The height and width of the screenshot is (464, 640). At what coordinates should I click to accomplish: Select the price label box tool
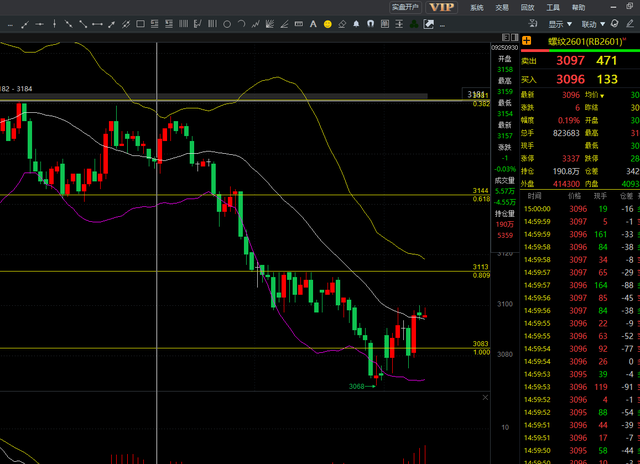pyautogui.click(x=299, y=24)
